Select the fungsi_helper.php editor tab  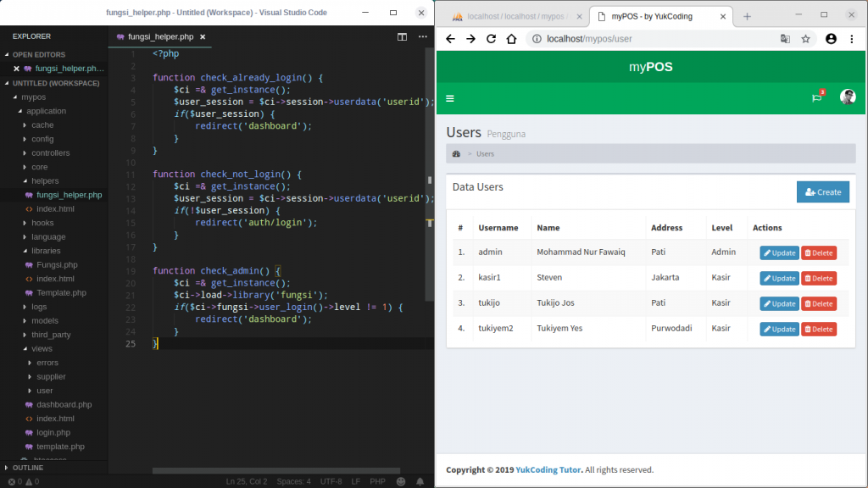click(x=161, y=36)
